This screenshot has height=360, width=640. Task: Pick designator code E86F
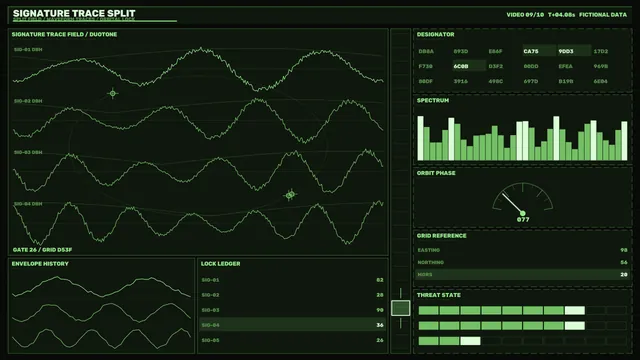[496, 51]
